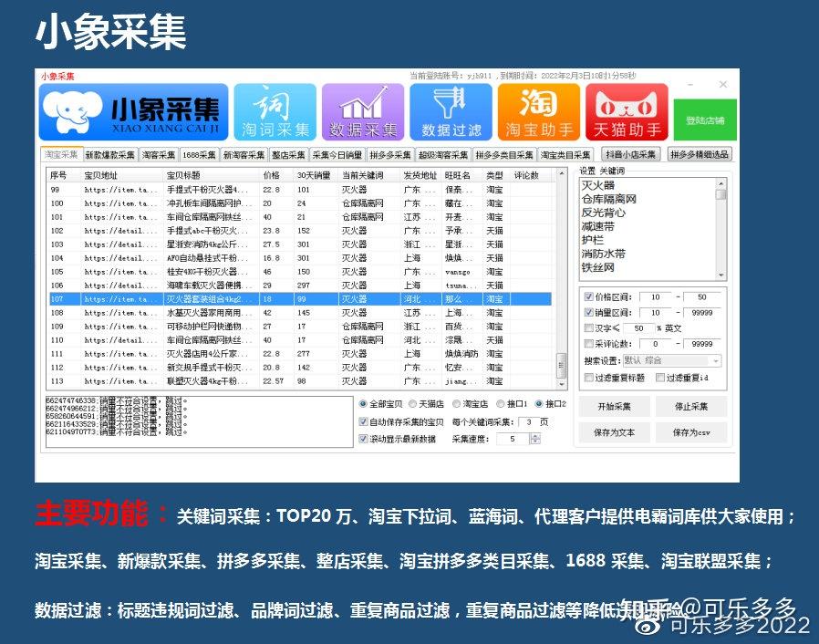Viewport: 819px width, 644px height.
Task: Select table row number 107
Action: 300,299
